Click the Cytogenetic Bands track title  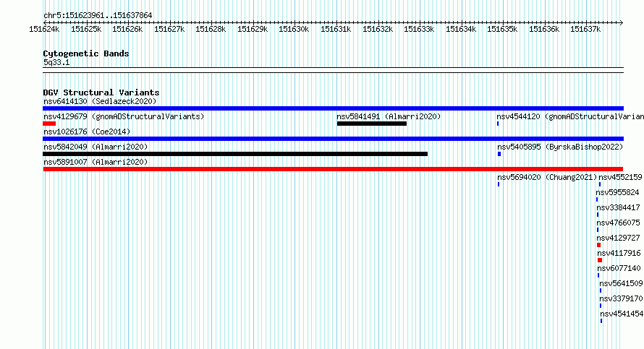(x=86, y=53)
